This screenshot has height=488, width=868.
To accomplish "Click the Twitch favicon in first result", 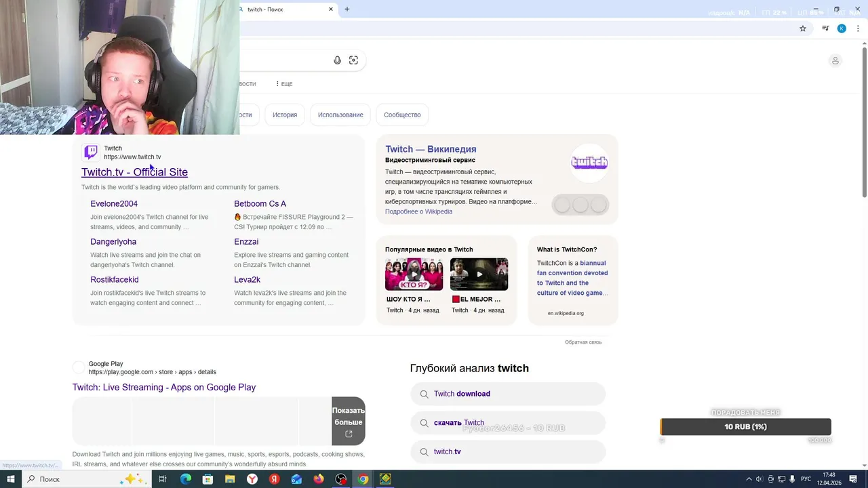I will [x=90, y=152].
